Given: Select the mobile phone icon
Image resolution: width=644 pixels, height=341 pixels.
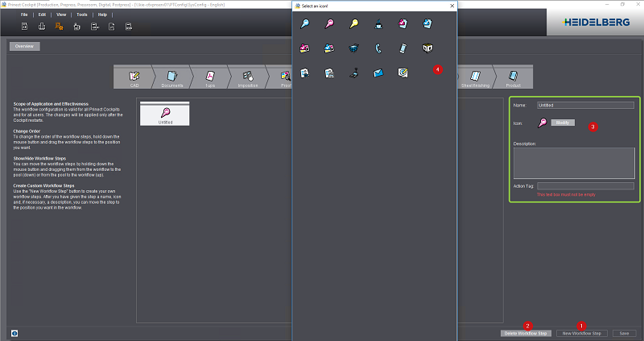Looking at the screenshot, I should [403, 48].
